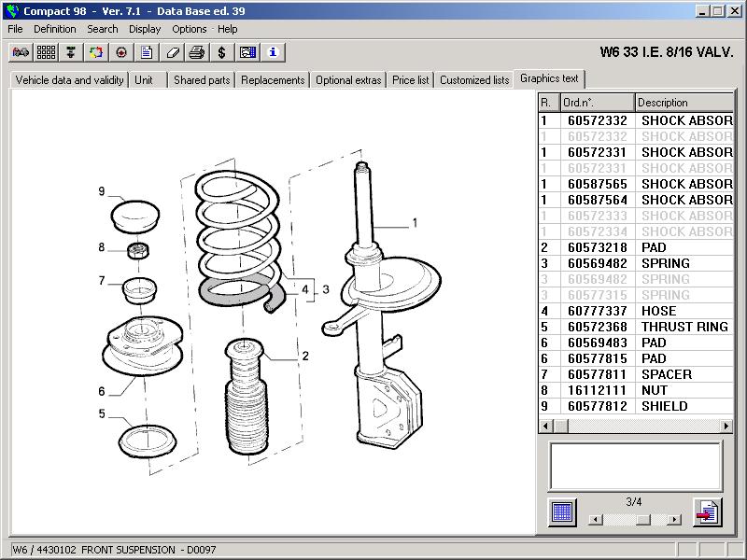Select the SPACER row 60577811
Image resolution: width=747 pixels, height=560 pixels.
click(636, 375)
